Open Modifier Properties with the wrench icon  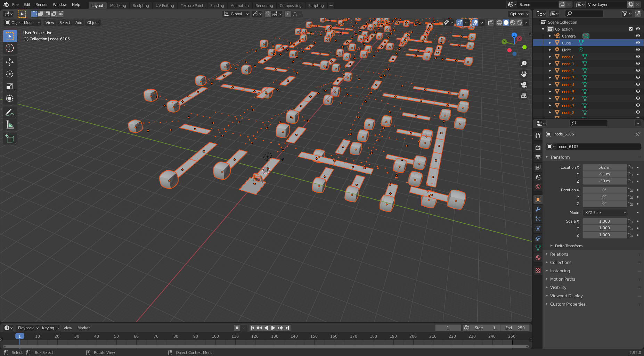538,209
